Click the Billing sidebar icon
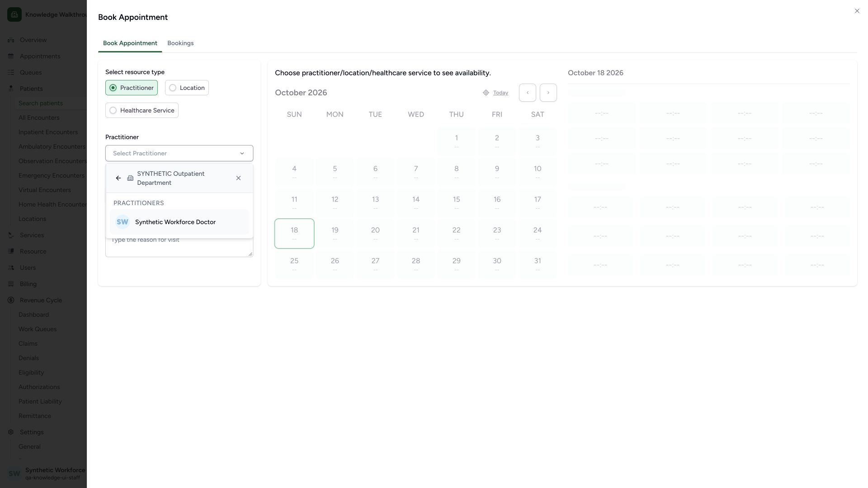The height and width of the screenshot is (488, 868). point(11,284)
